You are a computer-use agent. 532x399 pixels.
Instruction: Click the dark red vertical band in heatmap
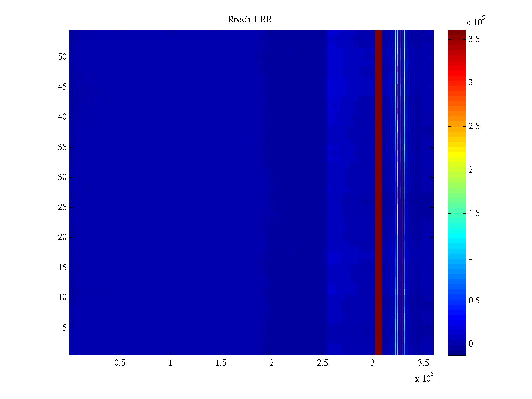point(379,193)
